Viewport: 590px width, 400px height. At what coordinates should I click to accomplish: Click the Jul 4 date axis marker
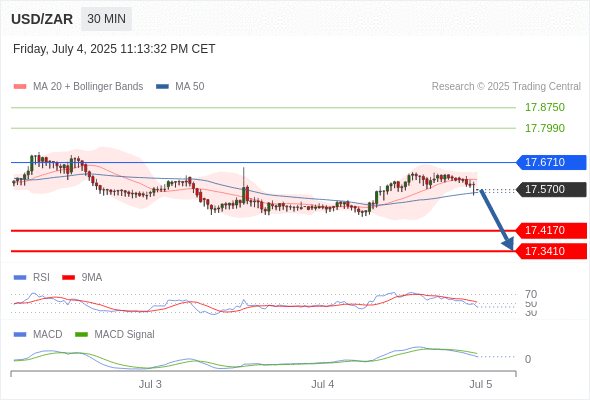pyautogui.click(x=322, y=384)
